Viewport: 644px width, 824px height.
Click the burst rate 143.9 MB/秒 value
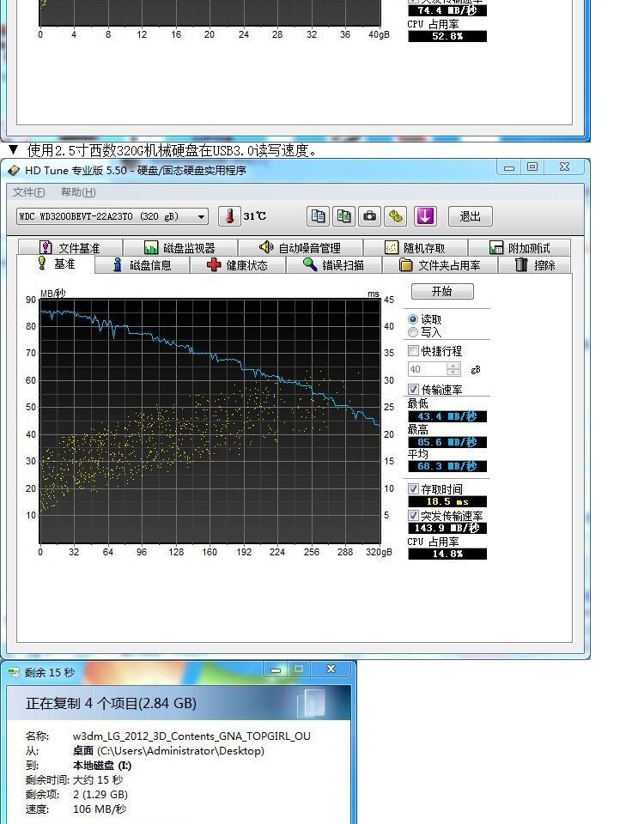click(x=447, y=528)
